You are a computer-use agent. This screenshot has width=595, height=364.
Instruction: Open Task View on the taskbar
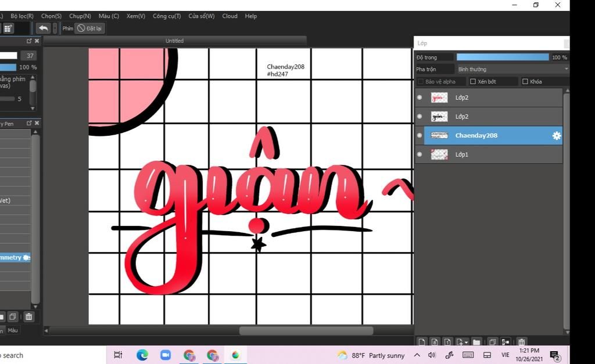tap(118, 355)
